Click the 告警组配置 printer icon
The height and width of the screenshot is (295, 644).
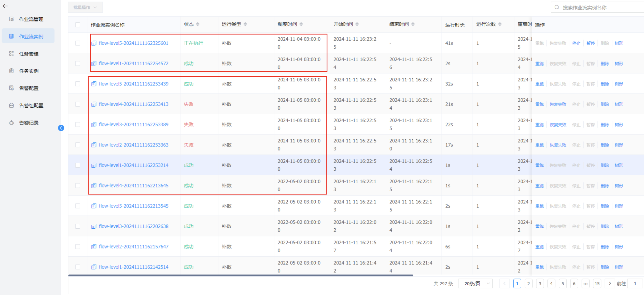[11, 105]
